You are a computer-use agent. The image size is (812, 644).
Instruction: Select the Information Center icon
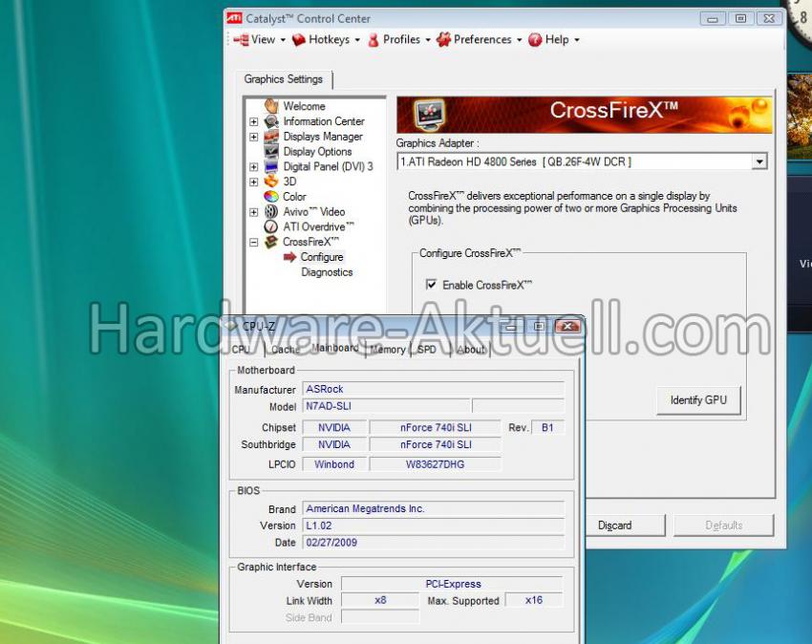pos(271,121)
